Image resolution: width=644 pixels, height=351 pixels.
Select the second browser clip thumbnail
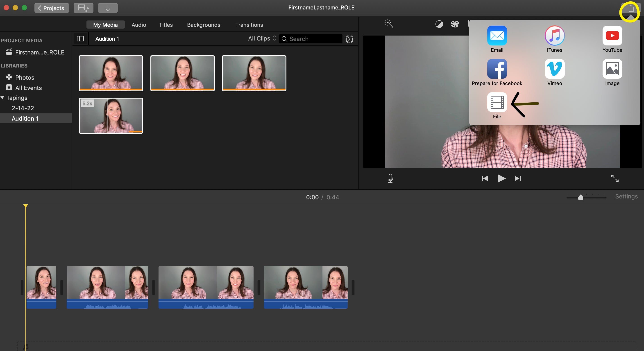tap(182, 73)
